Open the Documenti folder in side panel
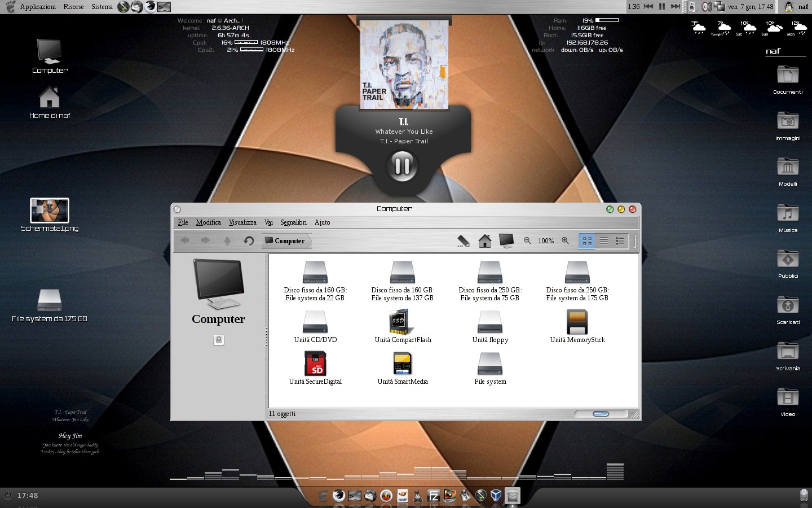This screenshot has width=812, height=508. coord(788,80)
